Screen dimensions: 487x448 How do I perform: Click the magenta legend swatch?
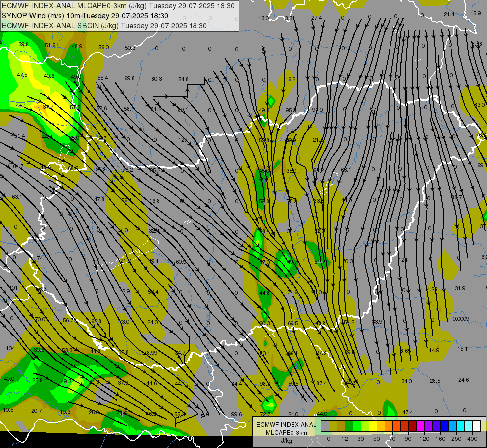[x=421, y=426]
